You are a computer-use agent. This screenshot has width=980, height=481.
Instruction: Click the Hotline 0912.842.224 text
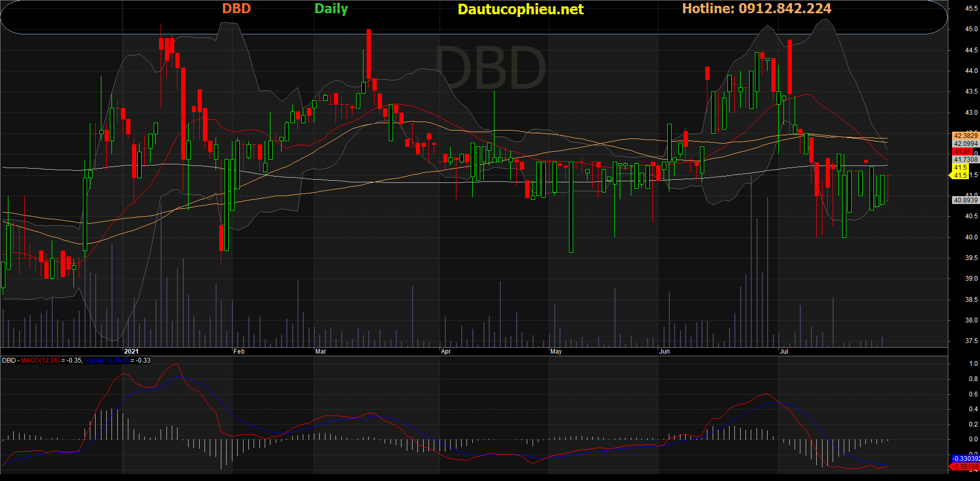click(x=757, y=8)
